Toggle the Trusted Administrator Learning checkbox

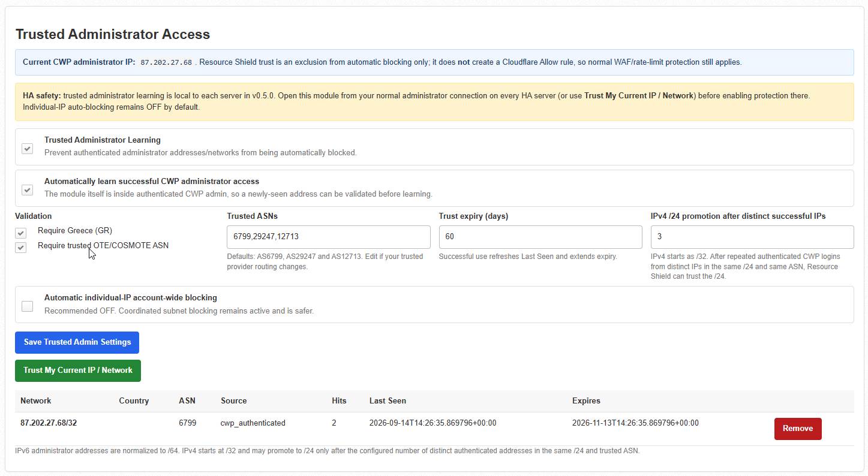(27, 148)
